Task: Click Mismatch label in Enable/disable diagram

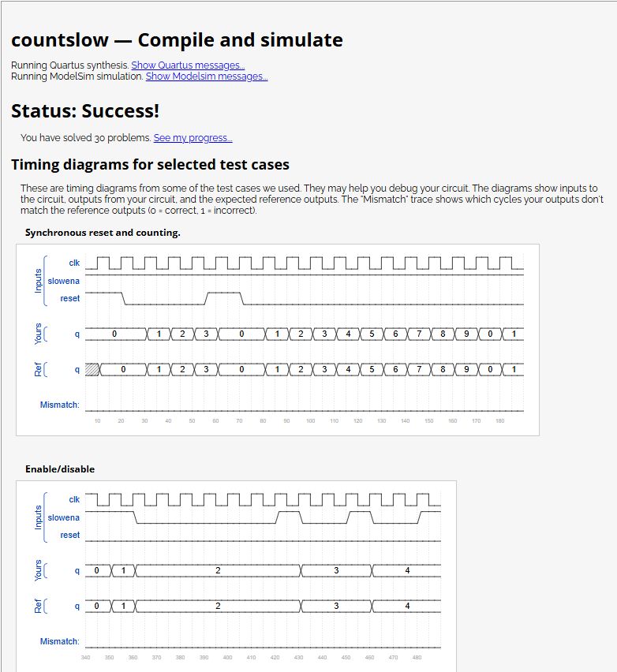Action: [x=59, y=641]
